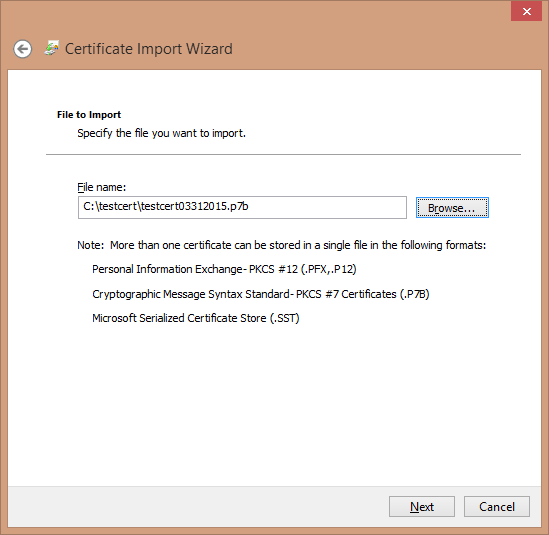Viewport: 549px width, 535px height.
Task: Click the bold File to Import heading
Action: (x=89, y=115)
